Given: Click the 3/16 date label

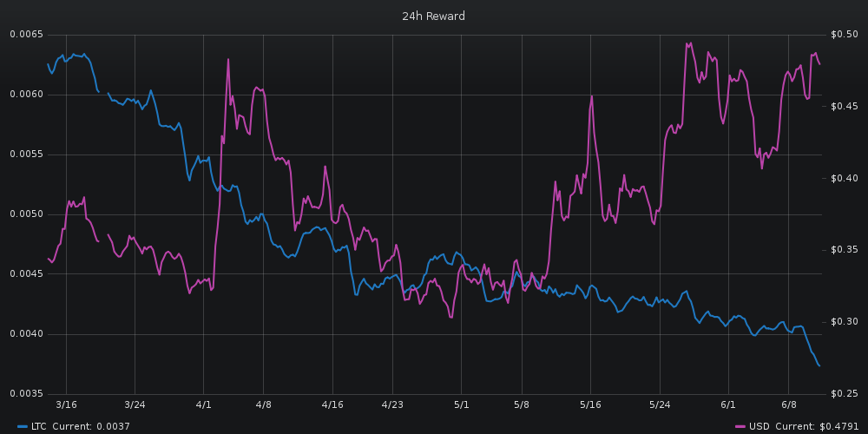Looking at the screenshot, I should pos(67,404).
